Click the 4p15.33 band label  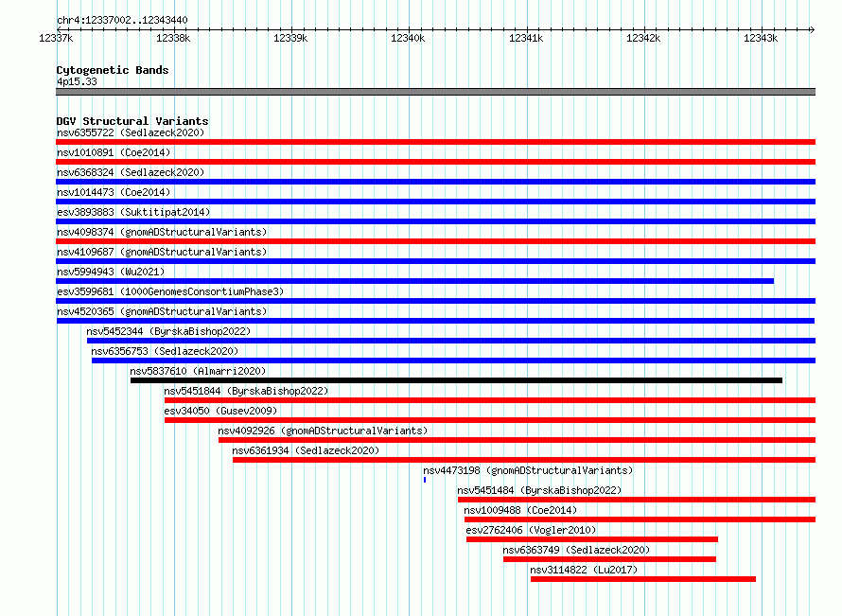tap(77, 81)
